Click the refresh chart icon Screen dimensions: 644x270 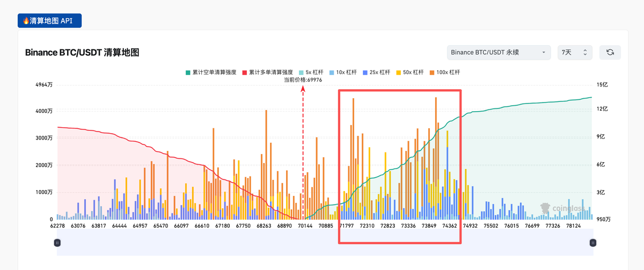point(610,53)
